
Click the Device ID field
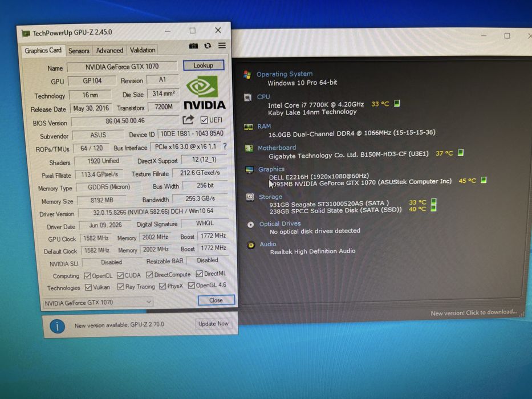[192, 134]
